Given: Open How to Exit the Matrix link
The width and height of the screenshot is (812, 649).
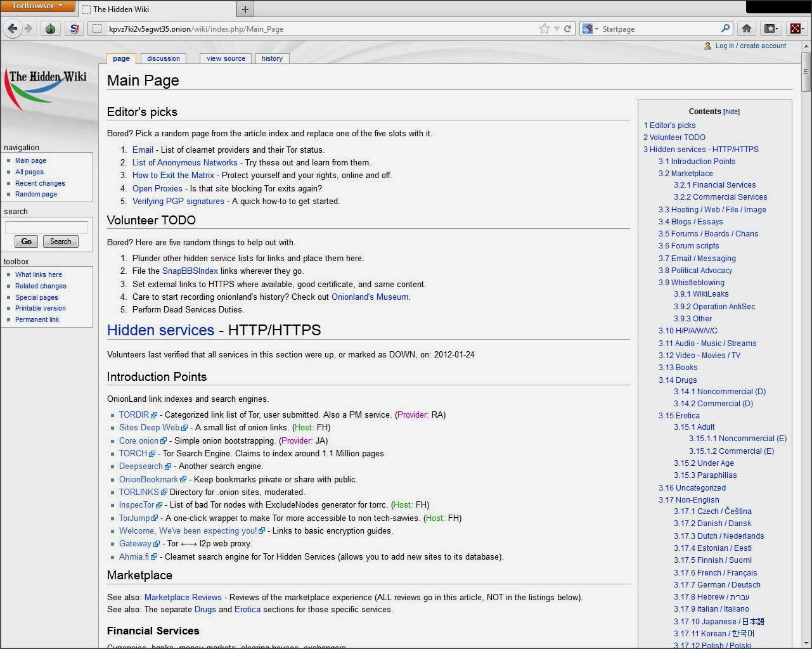Looking at the screenshot, I should [x=173, y=176].
